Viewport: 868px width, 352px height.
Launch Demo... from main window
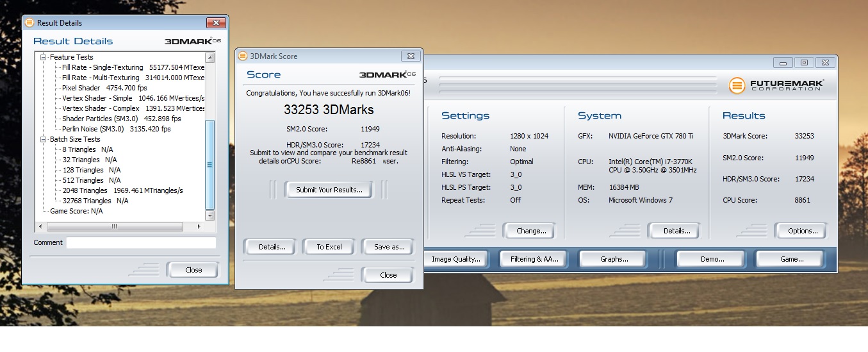[x=712, y=259]
